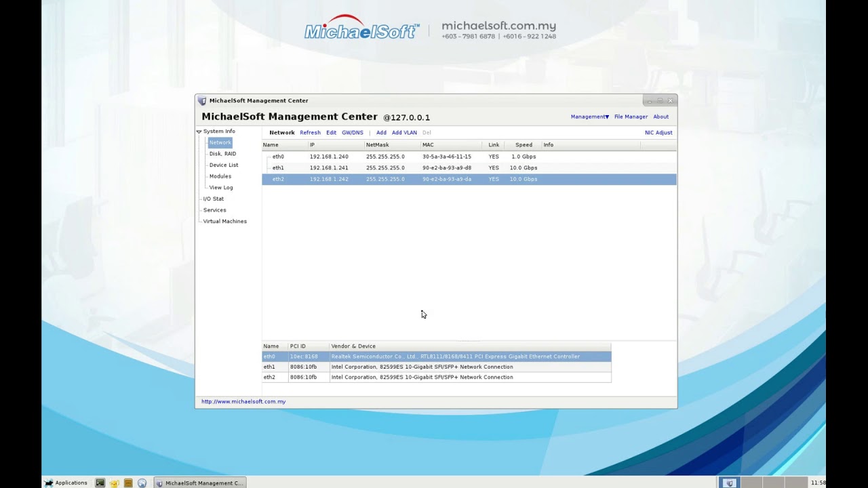
Task: Select the eth1 row in the PCI device table
Action: (x=437, y=367)
